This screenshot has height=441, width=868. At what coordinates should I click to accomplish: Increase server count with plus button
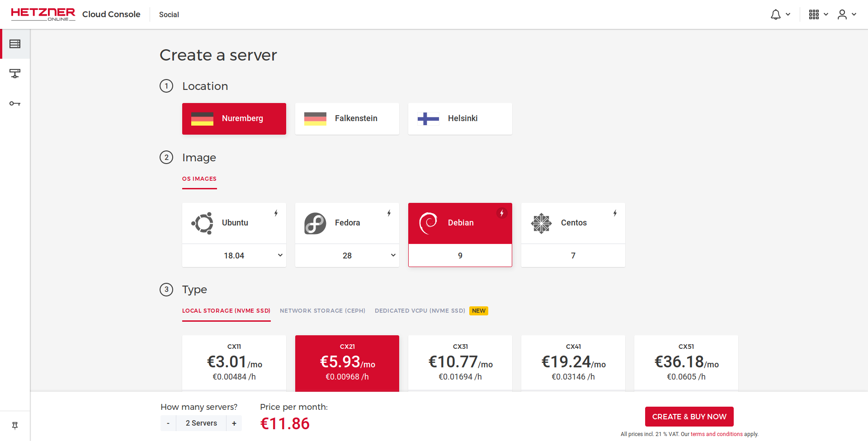(x=234, y=423)
